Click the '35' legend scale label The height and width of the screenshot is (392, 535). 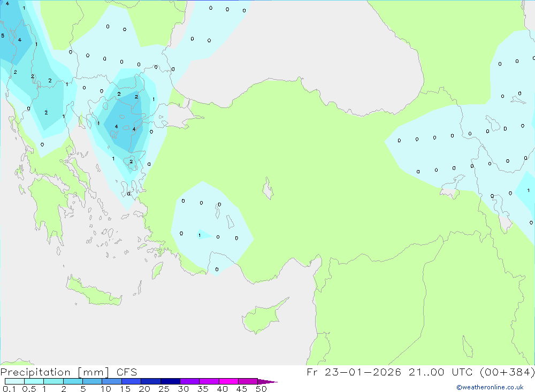click(203, 389)
